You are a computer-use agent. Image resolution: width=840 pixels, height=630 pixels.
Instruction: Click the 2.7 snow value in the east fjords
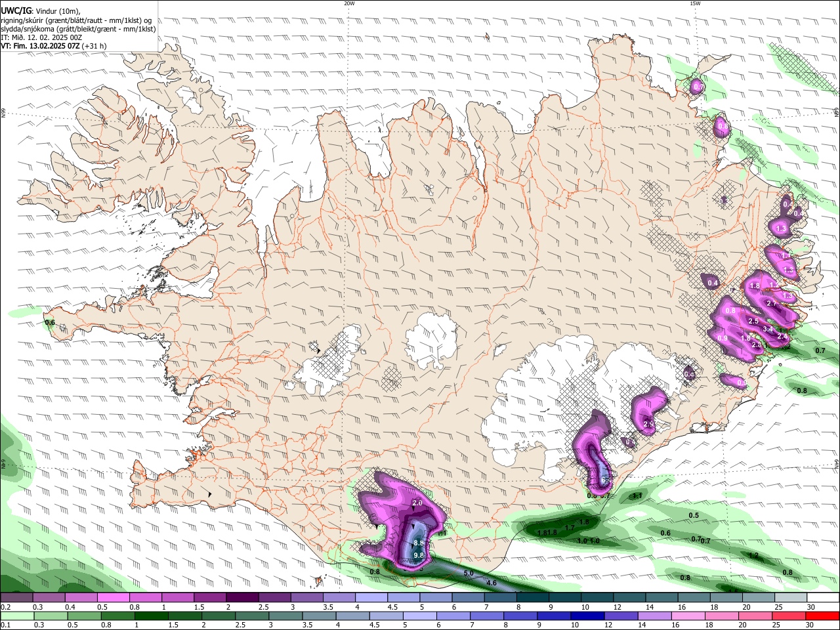coord(772,303)
